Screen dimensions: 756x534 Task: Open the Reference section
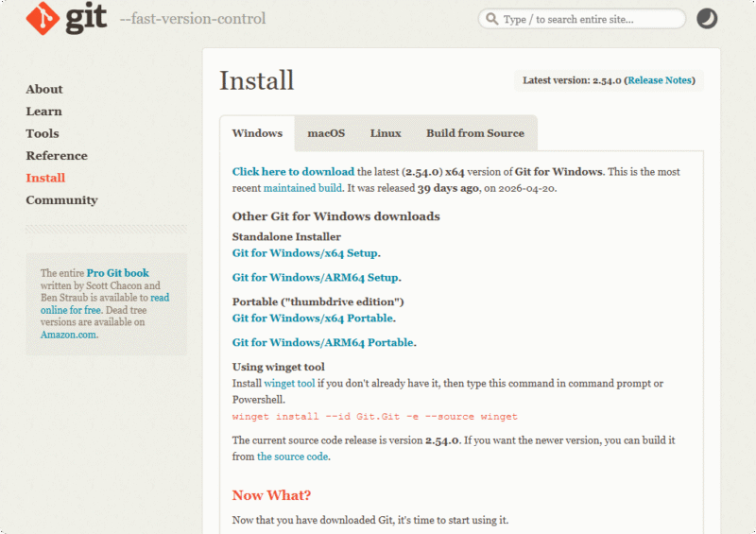pos(57,156)
